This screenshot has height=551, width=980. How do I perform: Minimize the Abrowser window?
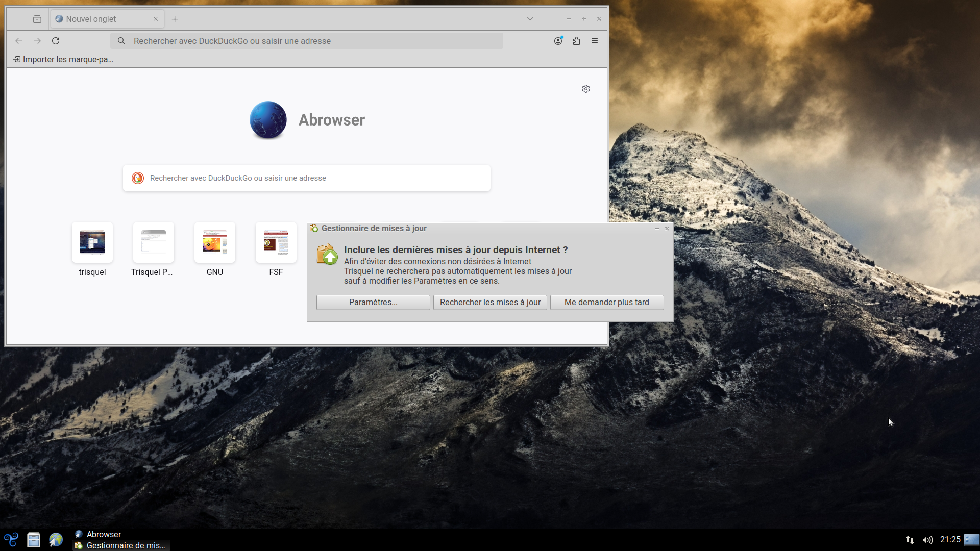[x=568, y=19]
